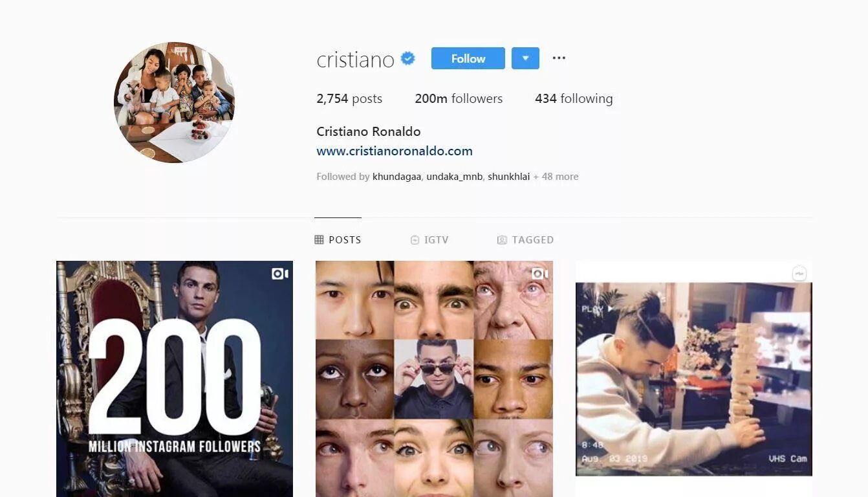Open the Jenga tower video post
The image size is (868, 497).
click(x=694, y=379)
